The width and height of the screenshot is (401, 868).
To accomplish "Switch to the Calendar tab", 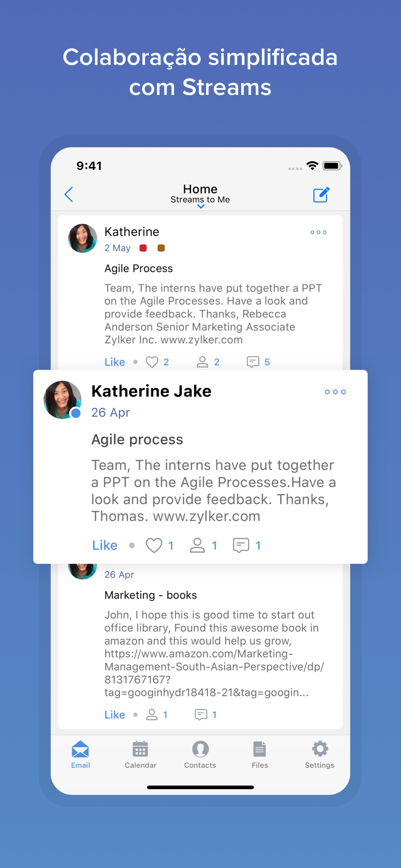I will [140, 754].
